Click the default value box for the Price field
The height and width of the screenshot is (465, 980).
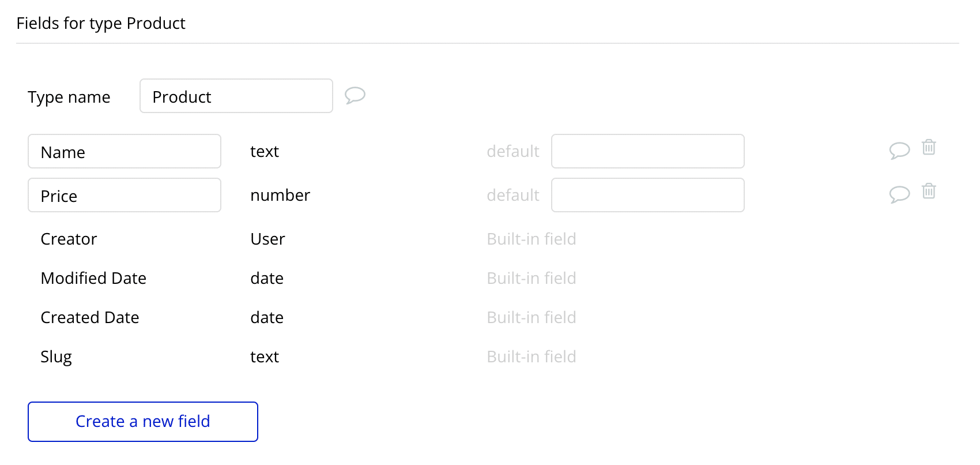pyautogui.click(x=647, y=195)
